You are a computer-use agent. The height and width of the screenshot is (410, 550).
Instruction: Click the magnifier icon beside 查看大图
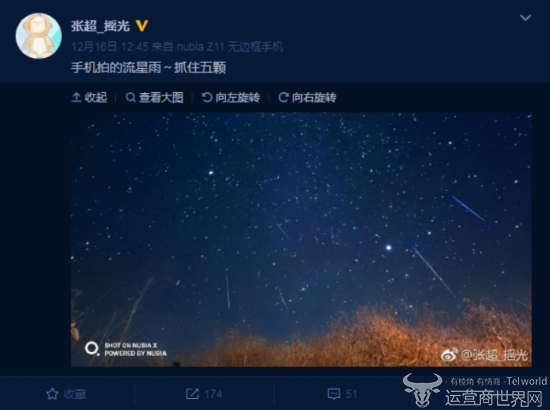[130, 97]
